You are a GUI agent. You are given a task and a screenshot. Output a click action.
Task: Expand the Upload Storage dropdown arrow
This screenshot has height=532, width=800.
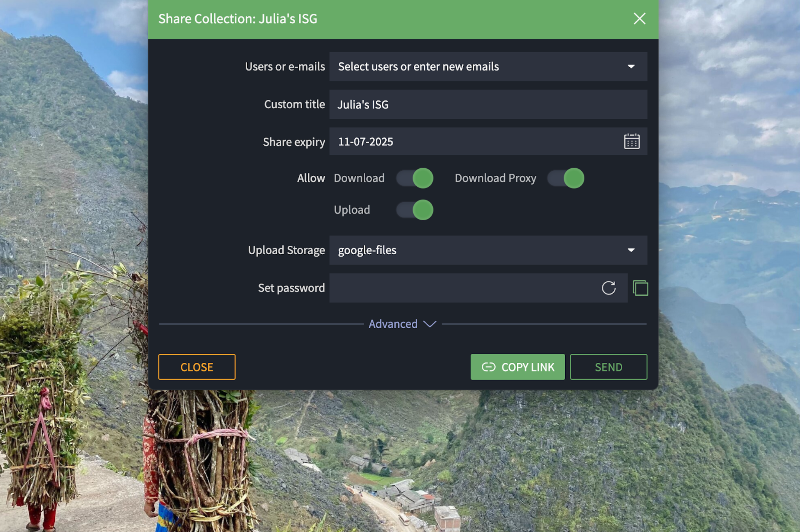point(631,250)
